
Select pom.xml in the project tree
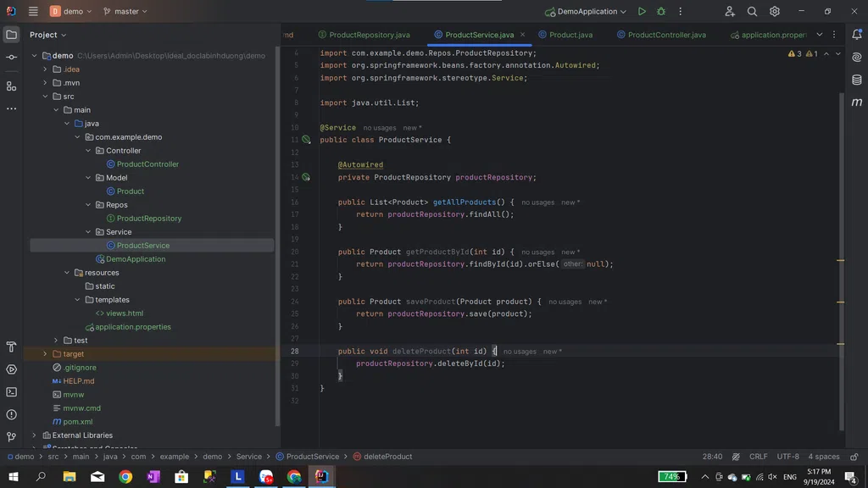(77, 422)
